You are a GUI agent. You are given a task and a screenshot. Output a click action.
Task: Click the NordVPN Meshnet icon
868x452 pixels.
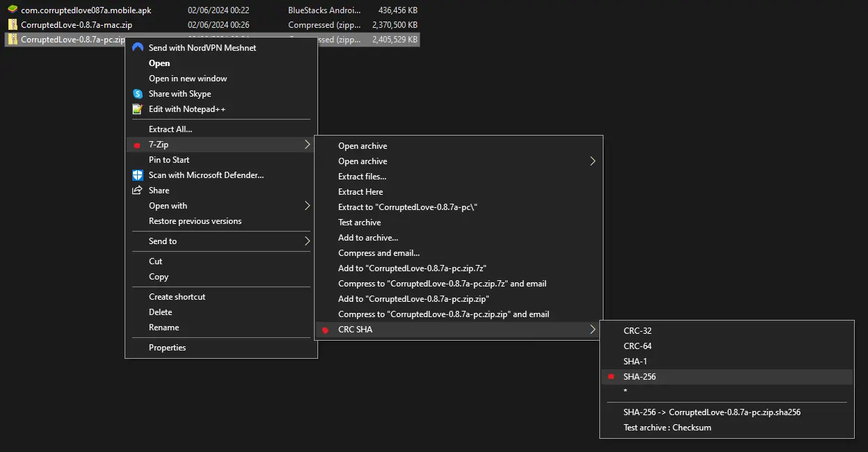pyautogui.click(x=138, y=48)
